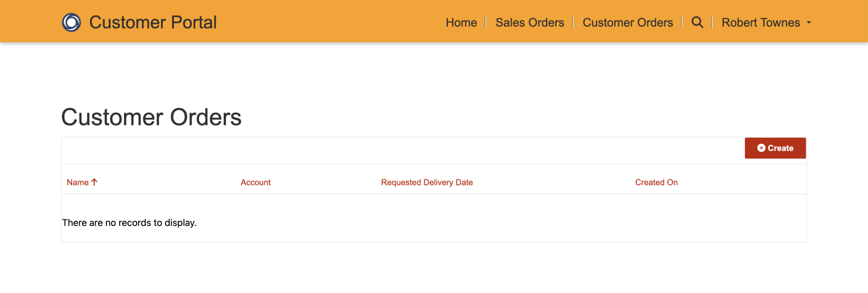
Task: Open the search magnifier icon
Action: tap(697, 22)
